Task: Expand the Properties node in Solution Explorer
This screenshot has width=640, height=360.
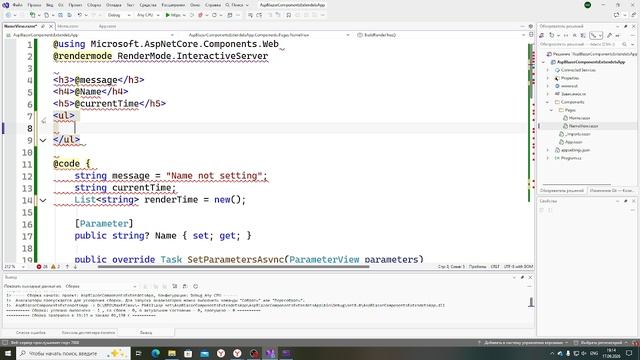Action: 548,78
